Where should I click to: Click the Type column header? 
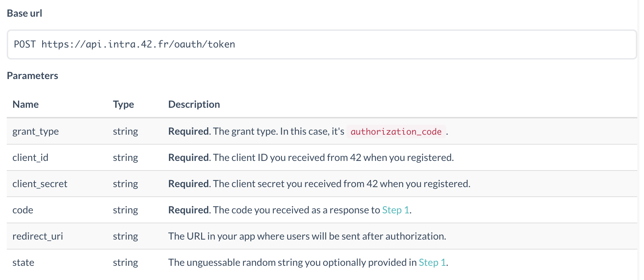[123, 105]
